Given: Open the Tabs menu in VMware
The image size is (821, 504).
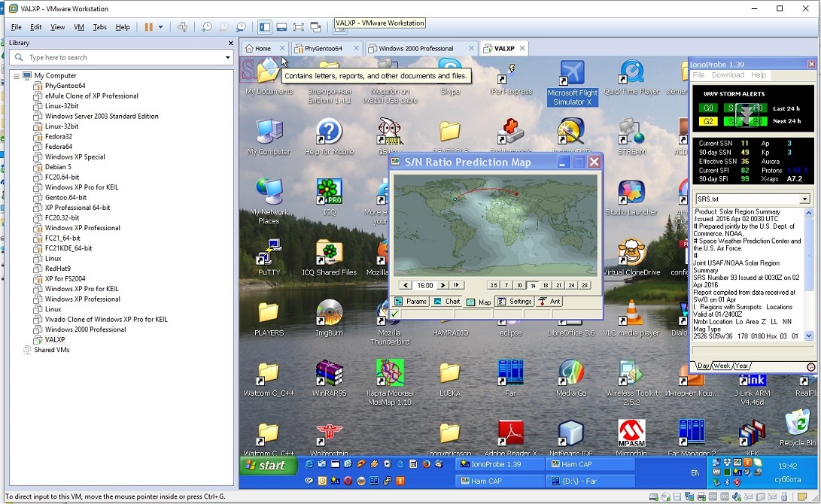Looking at the screenshot, I should click(99, 26).
